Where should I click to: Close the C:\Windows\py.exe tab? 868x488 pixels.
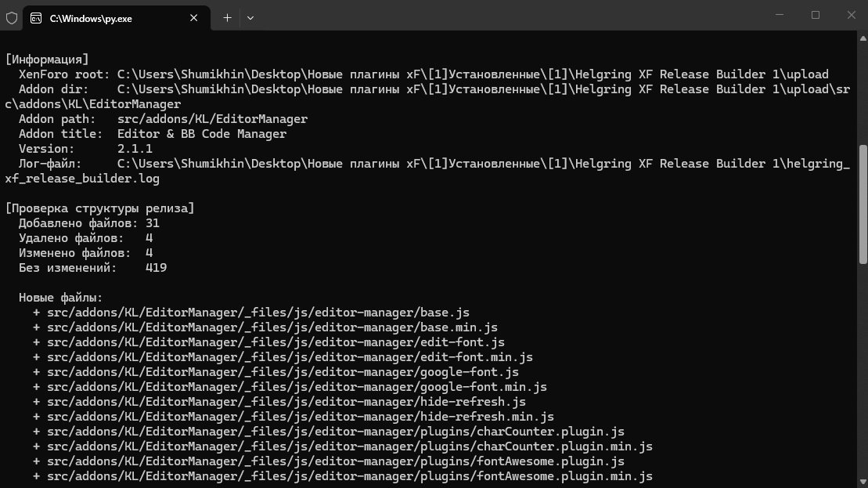[x=194, y=18]
